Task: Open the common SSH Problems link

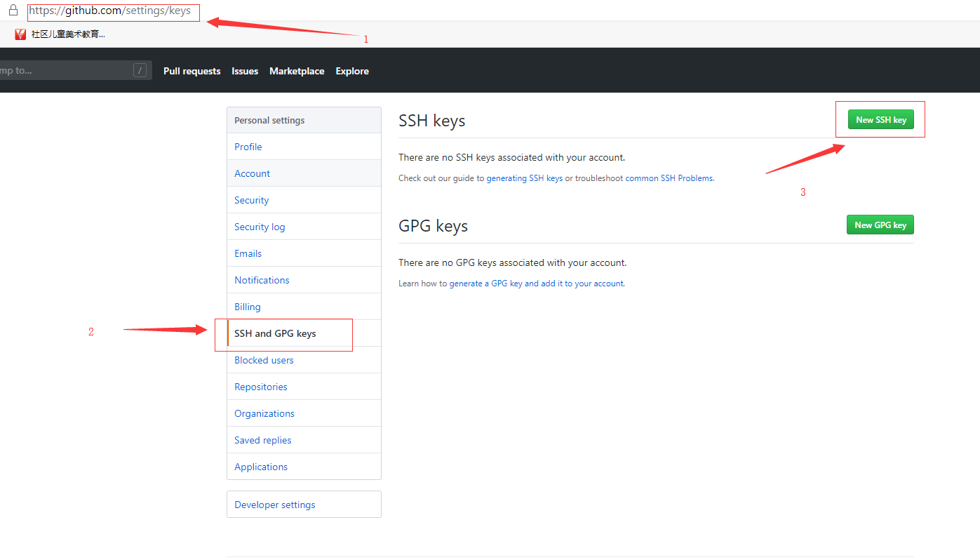Action: pyautogui.click(x=669, y=178)
